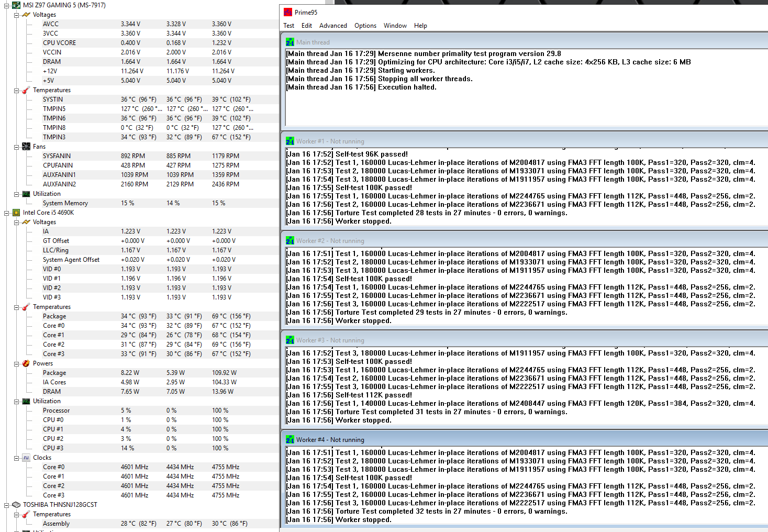Click the 1.232 V max CPU VCORE value
The image size is (768, 532).
click(x=221, y=43)
